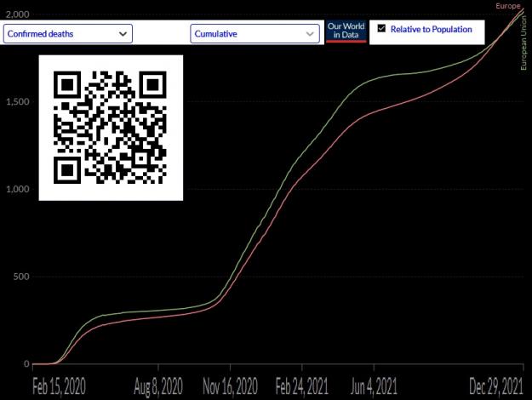The height and width of the screenshot is (400, 532).
Task: Click the Aug 8, 2020 axis label
Action: coord(158,386)
